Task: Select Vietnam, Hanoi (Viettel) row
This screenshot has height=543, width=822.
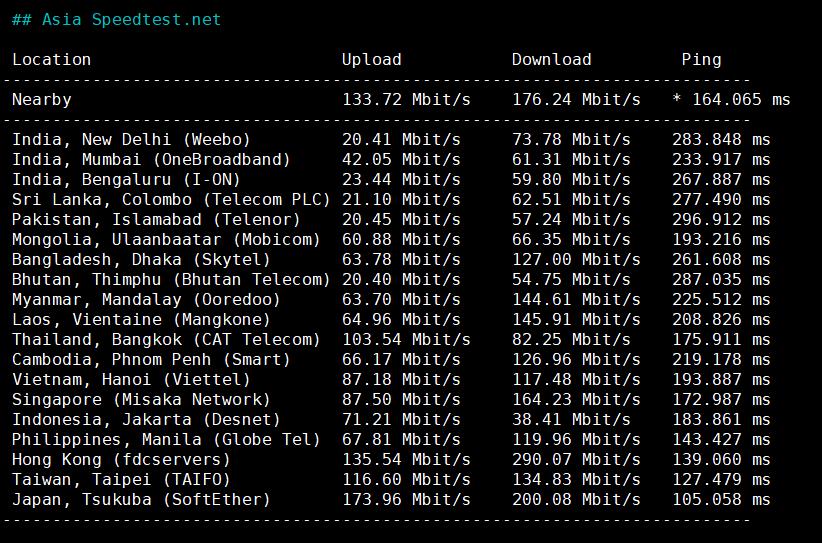Action: tap(131, 379)
